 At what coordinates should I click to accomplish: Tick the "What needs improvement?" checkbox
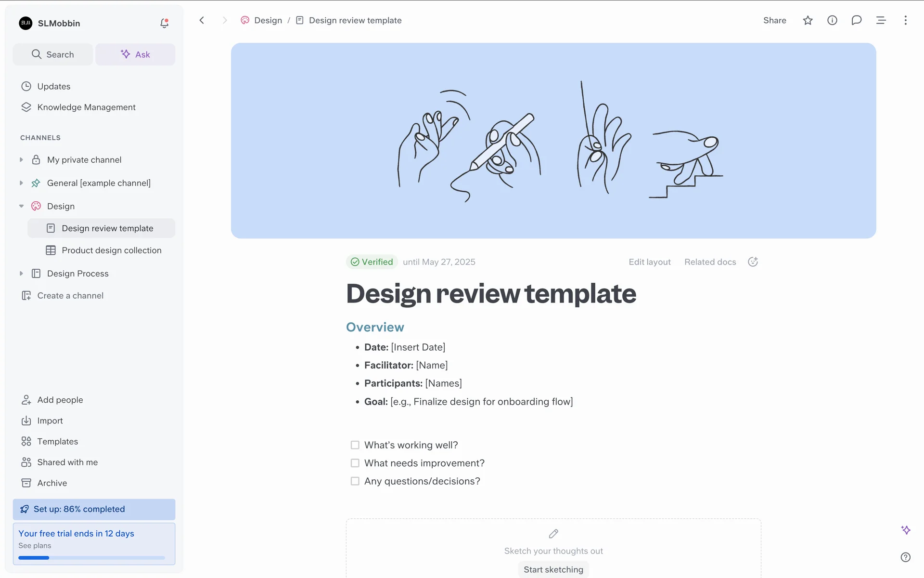pos(355,463)
